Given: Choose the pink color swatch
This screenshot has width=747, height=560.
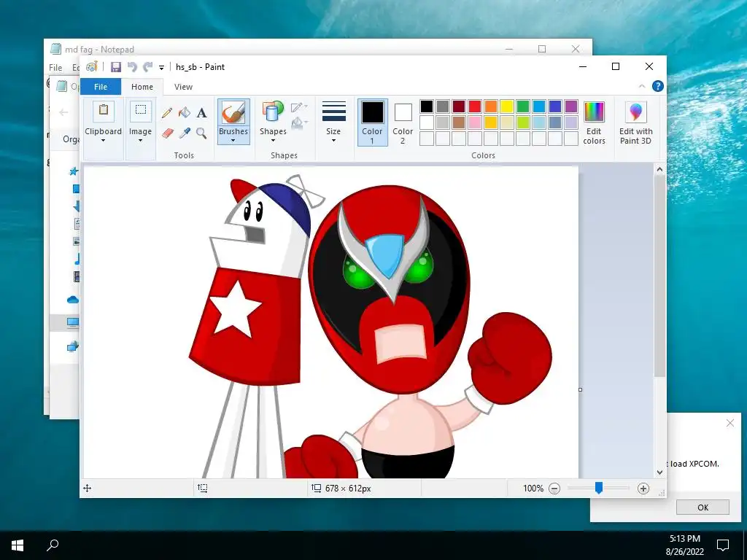Looking at the screenshot, I should pyautogui.click(x=475, y=122).
